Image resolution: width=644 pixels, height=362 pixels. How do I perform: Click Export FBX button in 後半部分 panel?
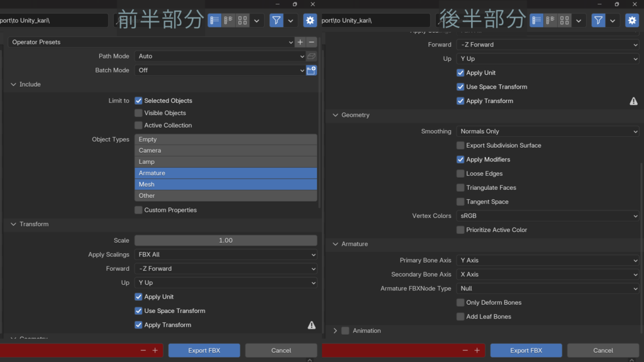click(526, 351)
